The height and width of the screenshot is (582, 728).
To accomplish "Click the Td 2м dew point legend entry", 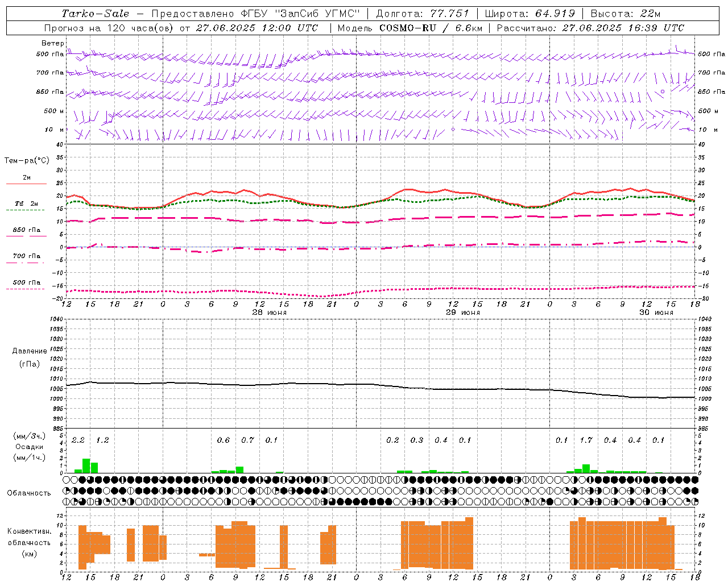I will pyautogui.click(x=26, y=203).
